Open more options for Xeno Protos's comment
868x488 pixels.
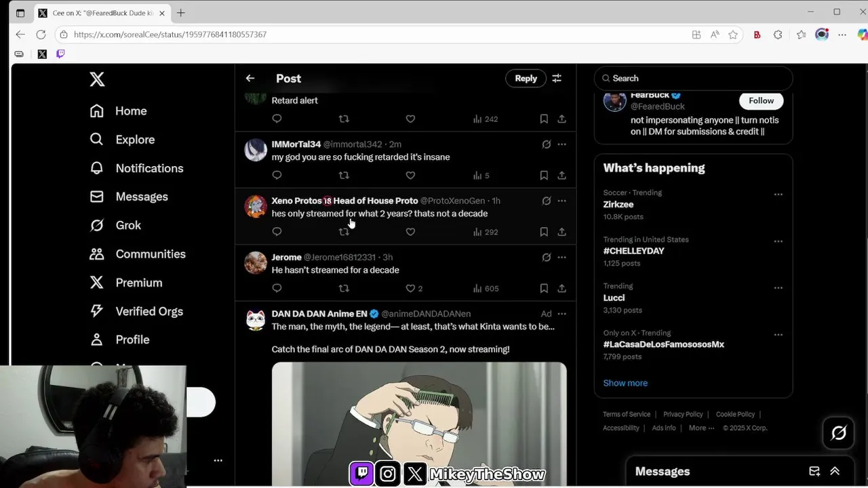tap(561, 201)
